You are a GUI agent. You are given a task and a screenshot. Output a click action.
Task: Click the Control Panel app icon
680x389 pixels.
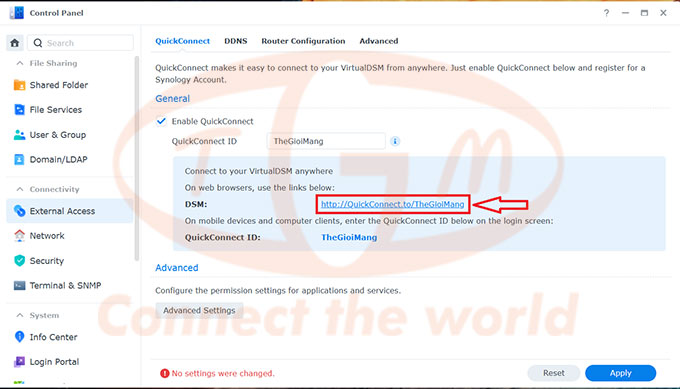pos(16,13)
